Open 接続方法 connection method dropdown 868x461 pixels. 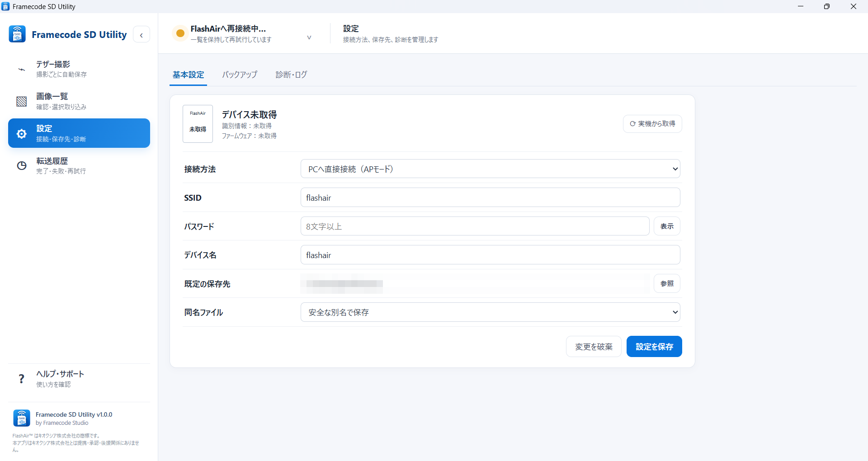pyautogui.click(x=491, y=169)
